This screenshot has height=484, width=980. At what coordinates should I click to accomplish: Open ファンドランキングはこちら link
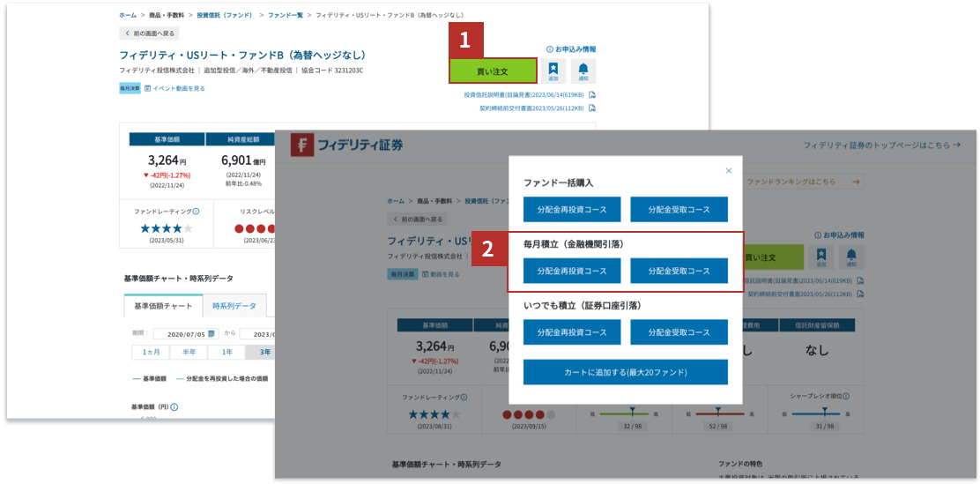click(x=804, y=182)
